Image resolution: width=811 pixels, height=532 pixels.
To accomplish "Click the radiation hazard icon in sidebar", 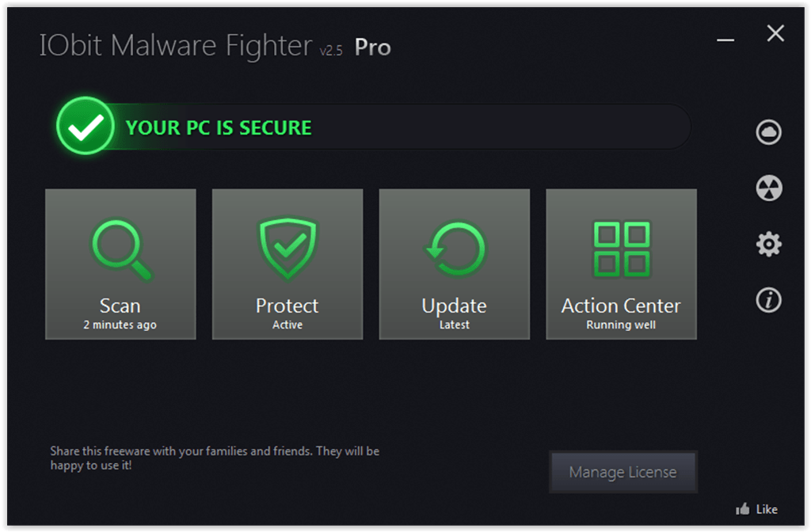I will pyautogui.click(x=768, y=188).
